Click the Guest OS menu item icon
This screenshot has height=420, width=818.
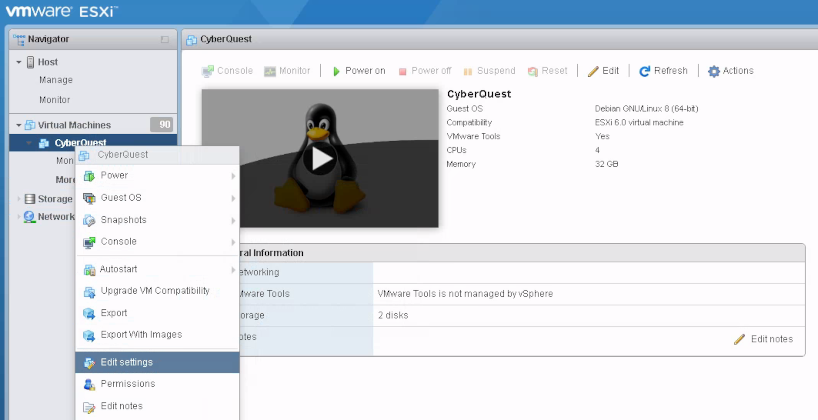pyautogui.click(x=90, y=198)
